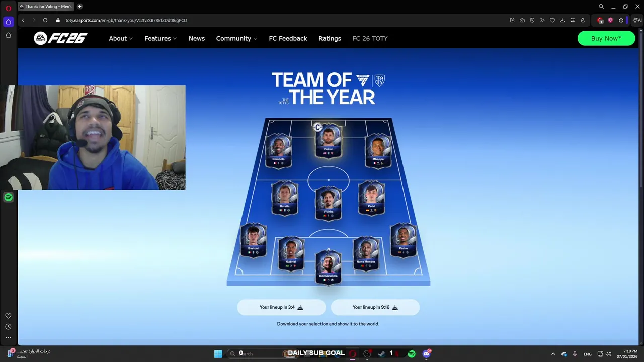The height and width of the screenshot is (362, 644).
Task: Click the EA Sports FC26 logo
Action: click(60, 38)
